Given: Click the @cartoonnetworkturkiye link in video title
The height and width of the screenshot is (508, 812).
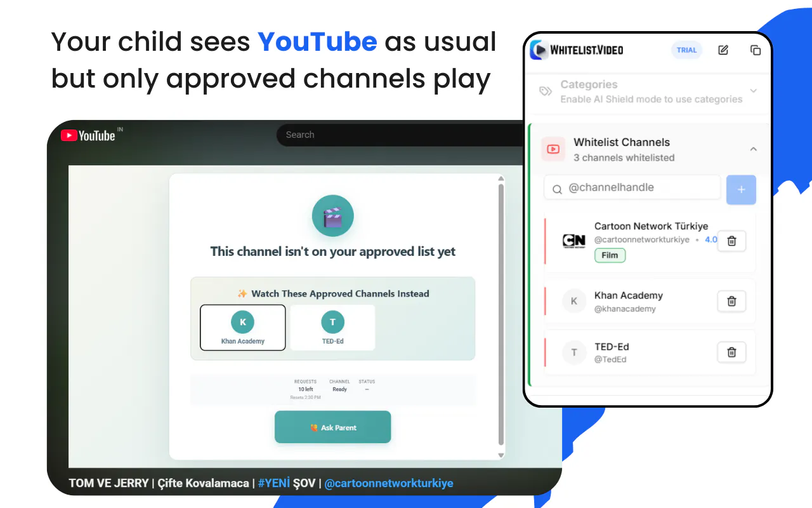Looking at the screenshot, I should (389, 483).
